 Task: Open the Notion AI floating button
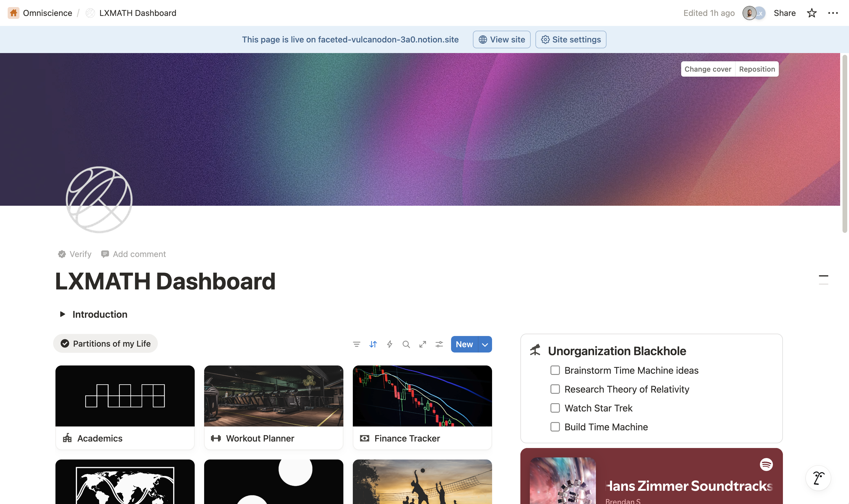click(x=818, y=478)
